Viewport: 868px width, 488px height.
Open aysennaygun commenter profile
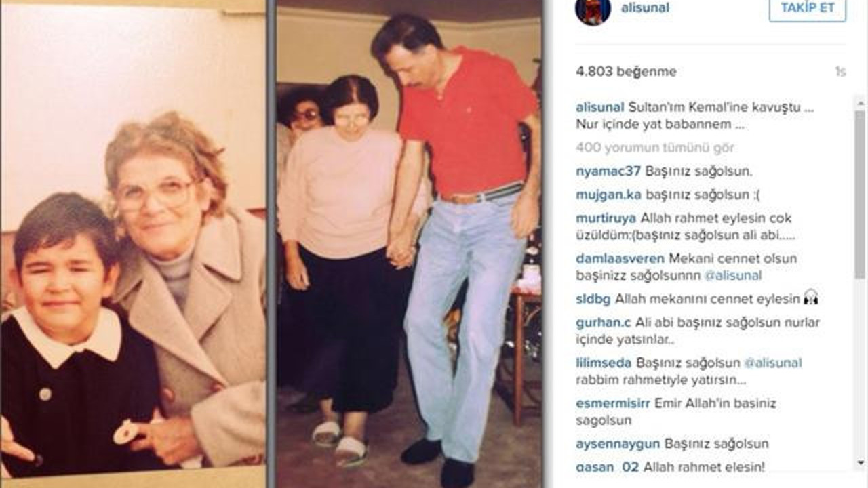pyautogui.click(x=618, y=445)
